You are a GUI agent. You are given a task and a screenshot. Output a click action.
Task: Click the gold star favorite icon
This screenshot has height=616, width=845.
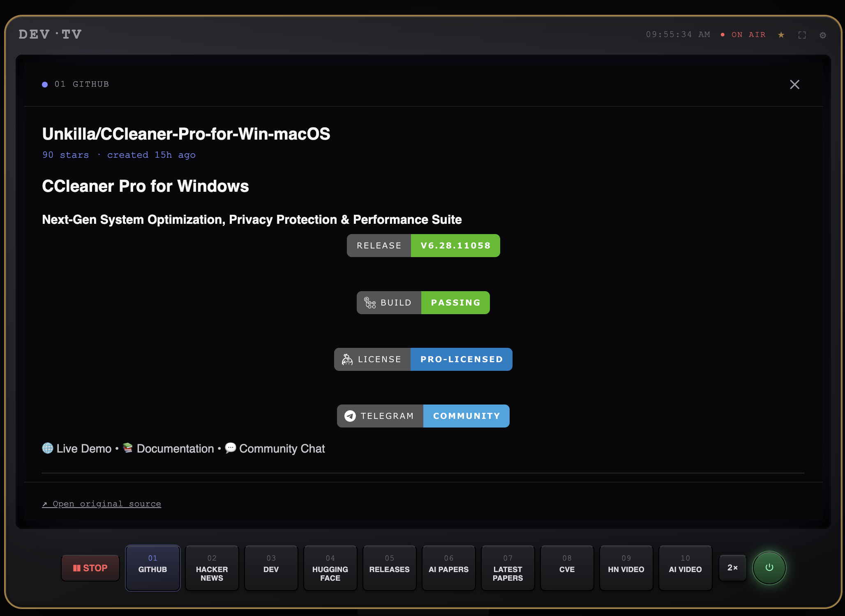781,35
